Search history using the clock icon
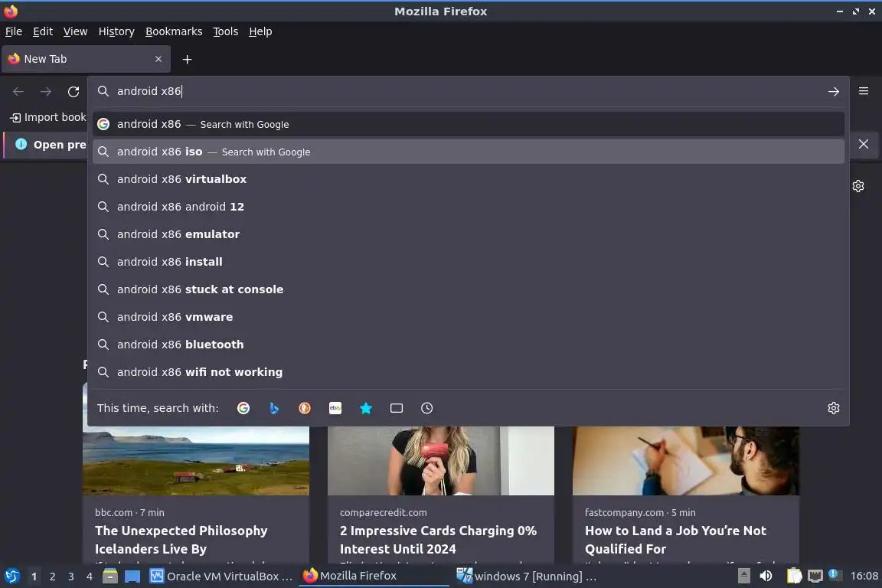The image size is (882, 588). coord(427,408)
